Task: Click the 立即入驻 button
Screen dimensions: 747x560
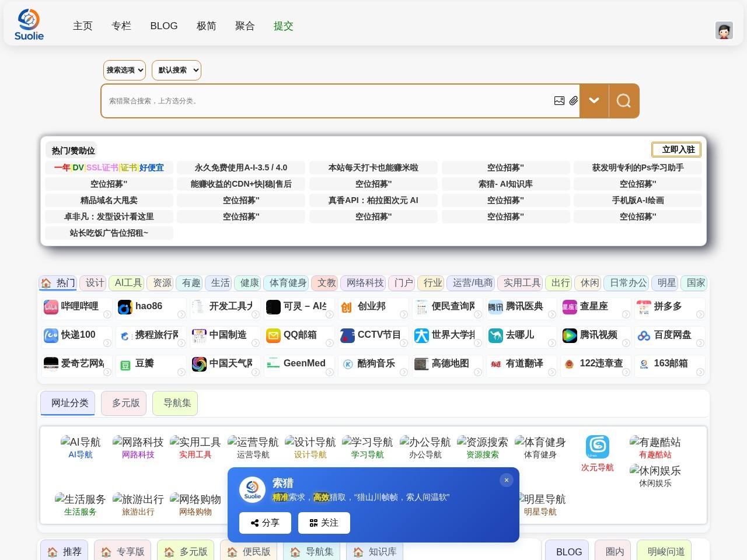Action: [x=676, y=150]
